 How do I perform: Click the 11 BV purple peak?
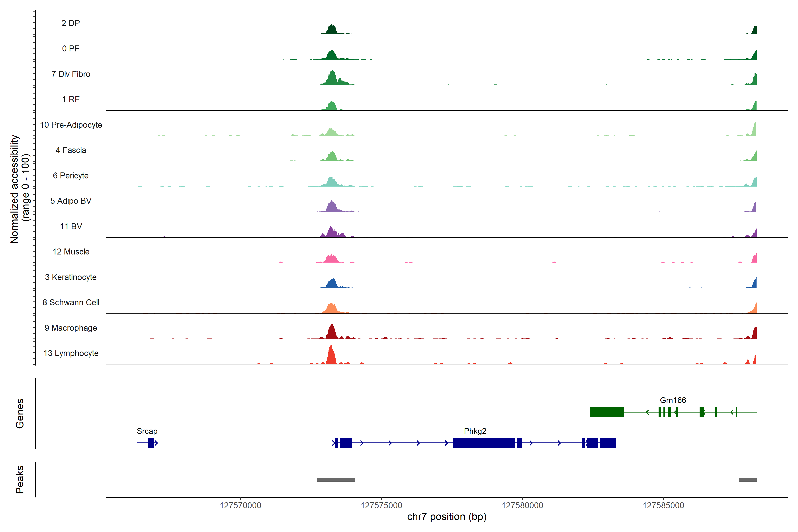[331, 233]
